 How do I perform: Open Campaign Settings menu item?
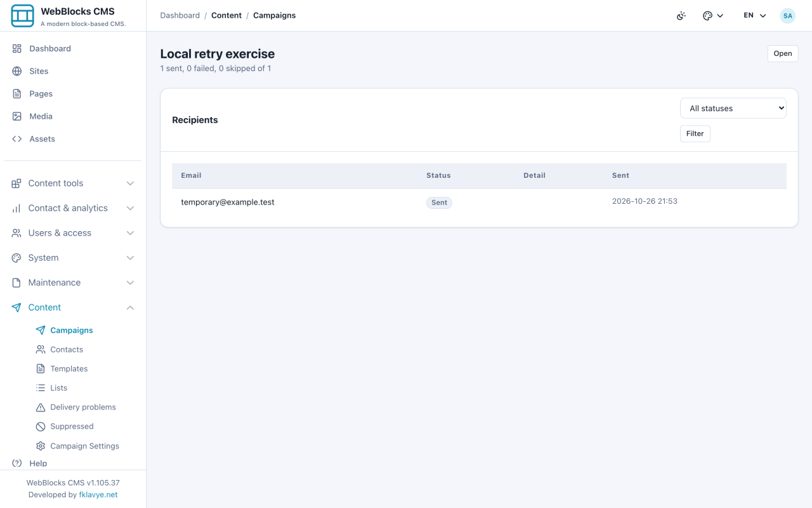point(85,446)
